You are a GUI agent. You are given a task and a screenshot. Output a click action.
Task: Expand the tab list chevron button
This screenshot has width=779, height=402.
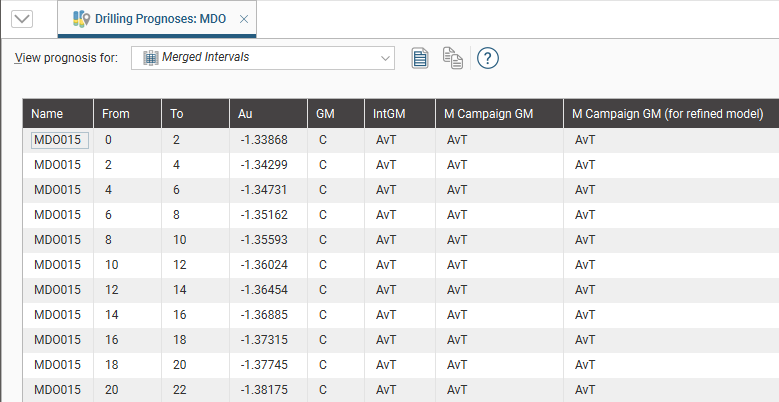tap(21, 19)
